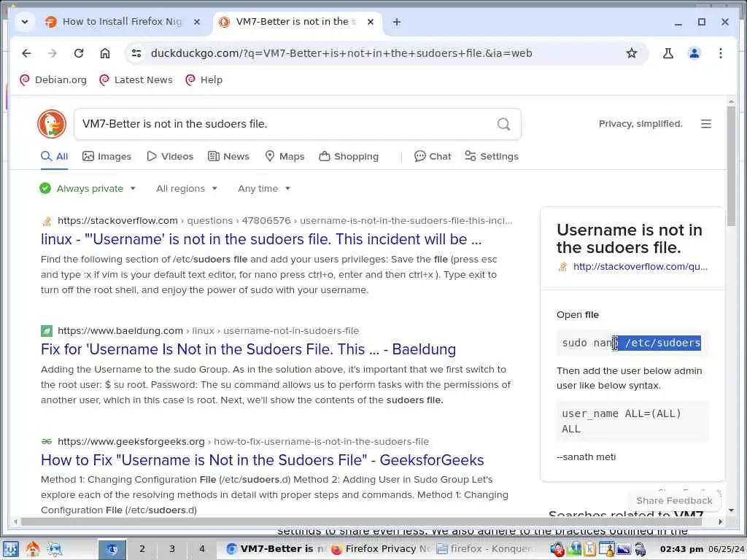Switch to virtual desktop 4
This screenshot has width=747, height=560.
coord(202,549)
